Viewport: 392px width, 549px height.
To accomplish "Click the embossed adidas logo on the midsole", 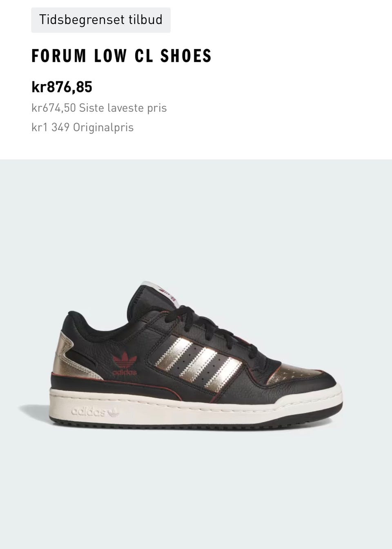I will coord(95,412).
